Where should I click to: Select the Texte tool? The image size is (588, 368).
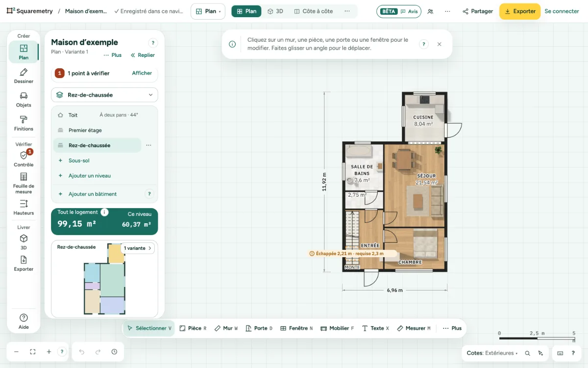tap(375, 328)
